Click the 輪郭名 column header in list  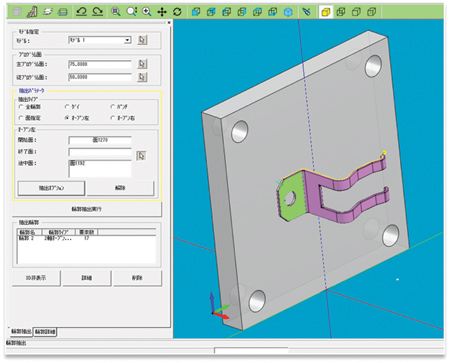[29, 232]
